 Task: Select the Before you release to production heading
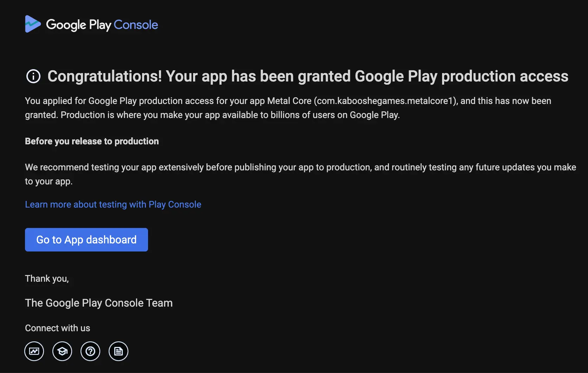click(92, 141)
